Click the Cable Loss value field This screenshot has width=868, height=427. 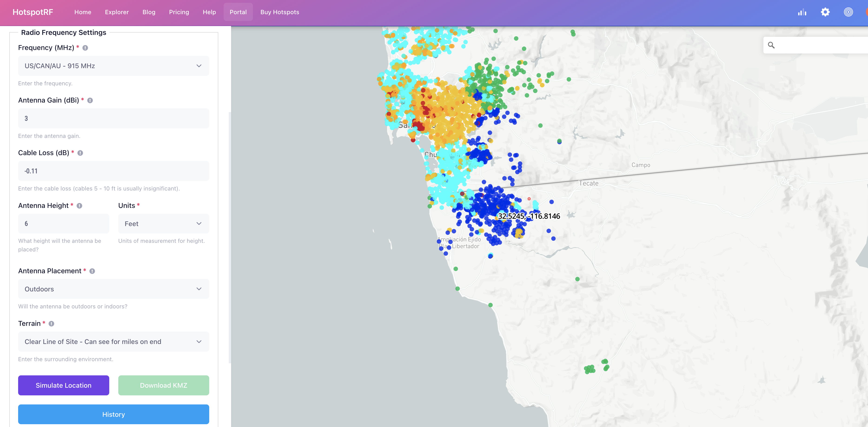[113, 171]
